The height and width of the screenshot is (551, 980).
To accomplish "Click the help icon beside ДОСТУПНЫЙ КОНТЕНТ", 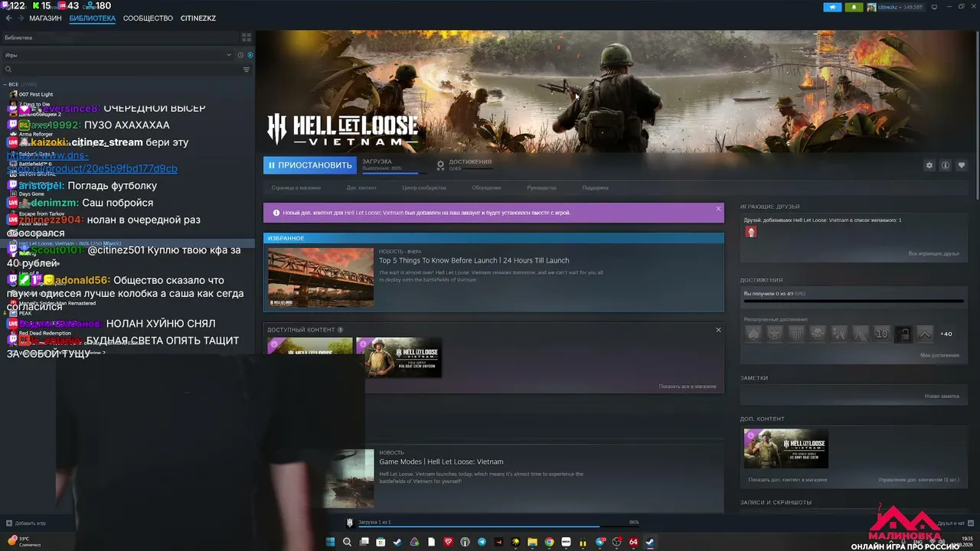I will (340, 330).
